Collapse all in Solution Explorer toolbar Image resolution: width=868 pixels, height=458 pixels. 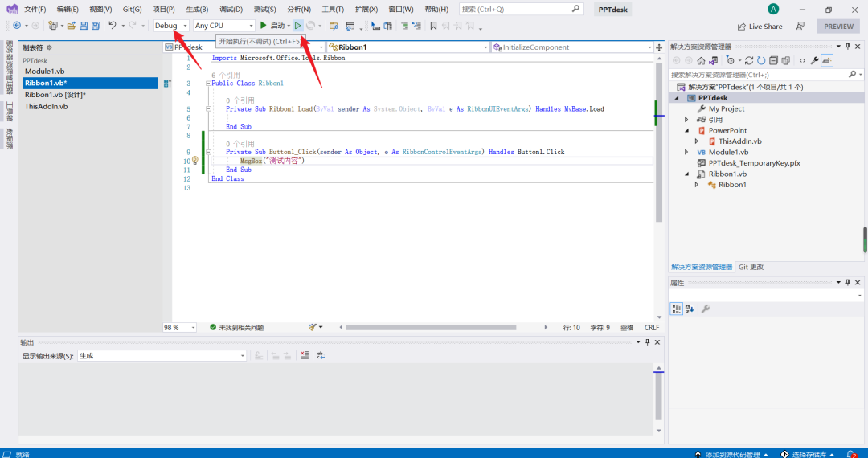pyautogui.click(x=773, y=61)
